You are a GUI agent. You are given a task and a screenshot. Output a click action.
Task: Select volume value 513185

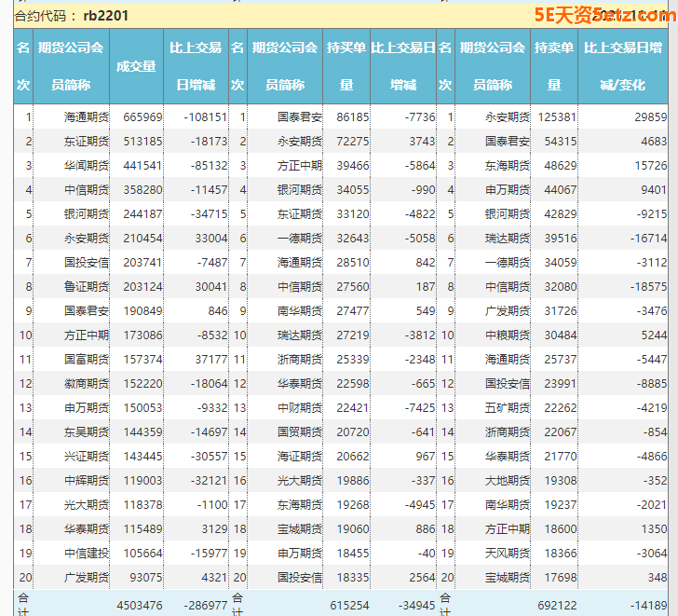coord(142,141)
